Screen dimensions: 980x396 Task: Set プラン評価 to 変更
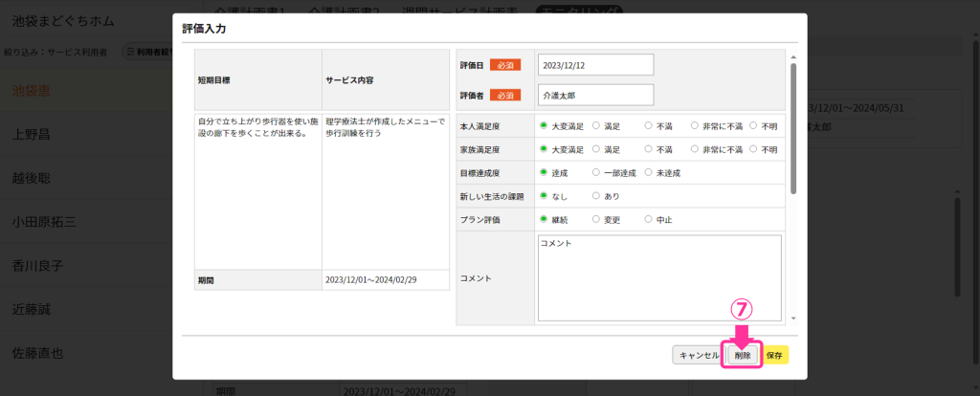click(596, 219)
